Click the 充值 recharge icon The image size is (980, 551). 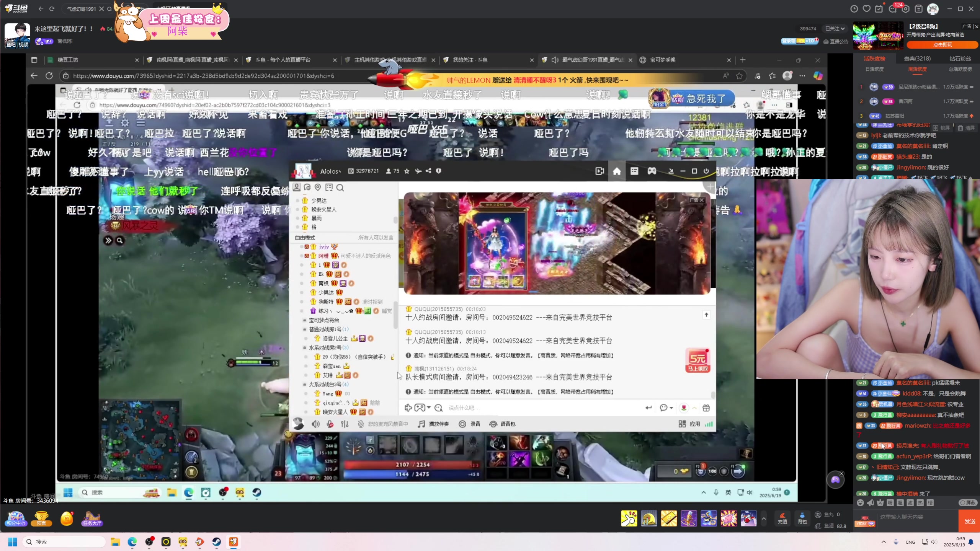[x=782, y=518]
